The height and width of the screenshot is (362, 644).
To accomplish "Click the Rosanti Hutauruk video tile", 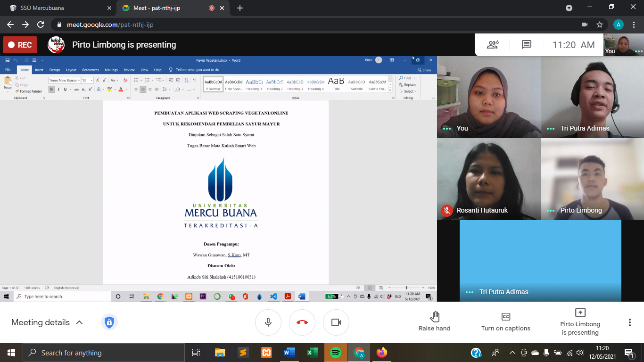I will pyautogui.click(x=488, y=179).
